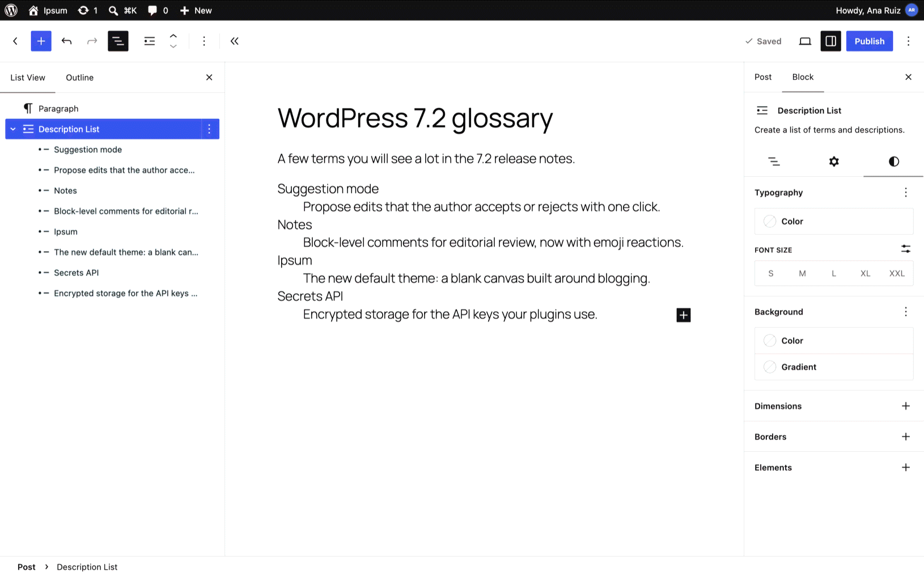This screenshot has height=577, width=924.
Task: Go back with the left arrow button
Action: tap(15, 41)
